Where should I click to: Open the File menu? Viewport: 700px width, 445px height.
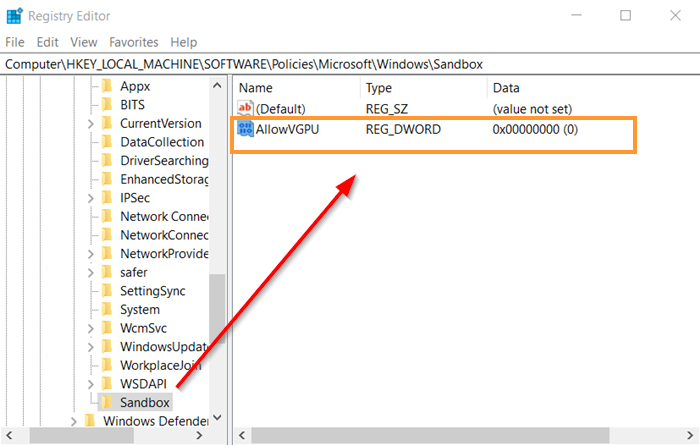[15, 42]
